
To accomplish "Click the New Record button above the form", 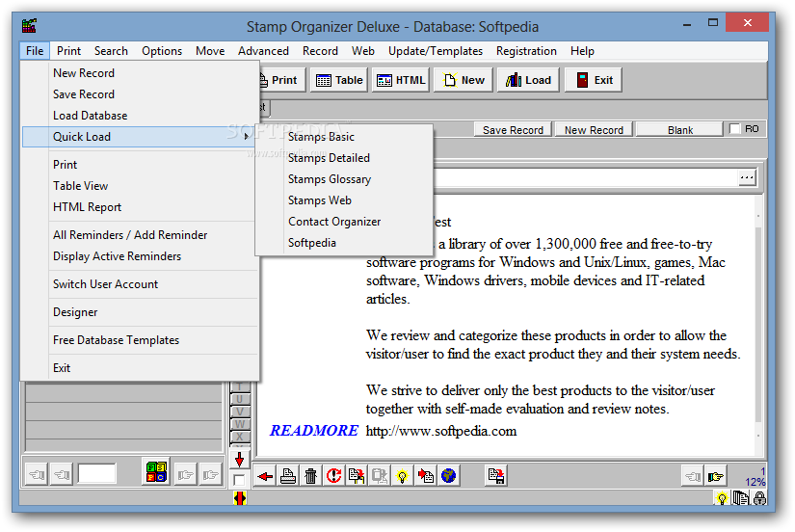I will pyautogui.click(x=594, y=130).
